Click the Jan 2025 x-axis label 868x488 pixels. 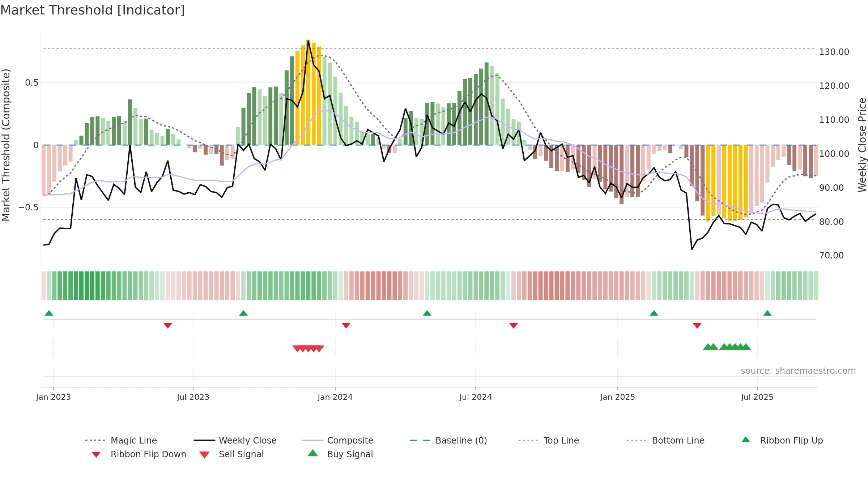[618, 397]
